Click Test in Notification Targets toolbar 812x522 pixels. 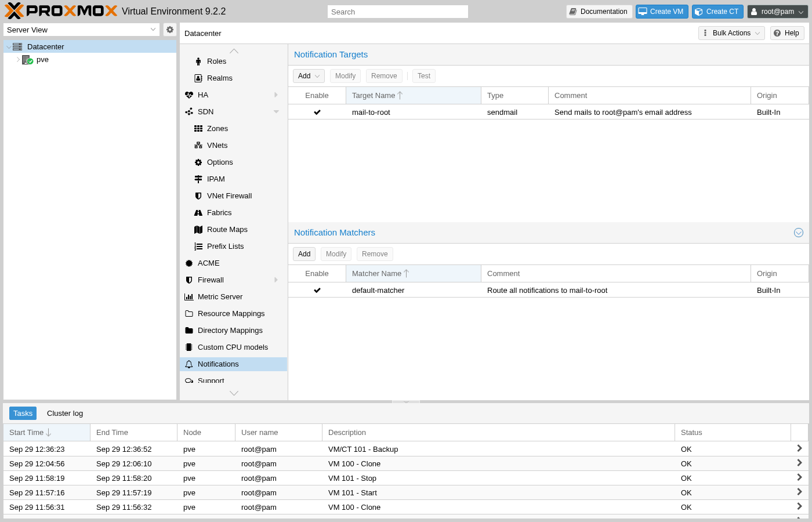pos(424,76)
